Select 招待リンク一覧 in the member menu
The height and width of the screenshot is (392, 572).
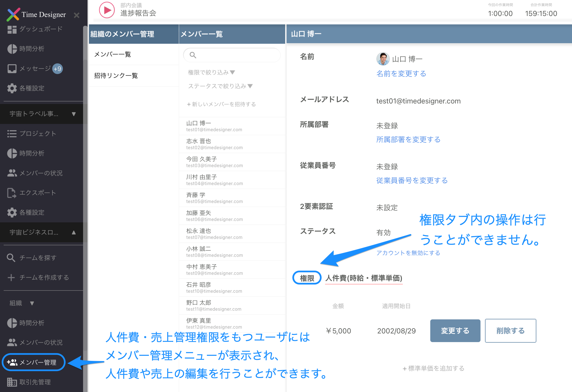(115, 75)
